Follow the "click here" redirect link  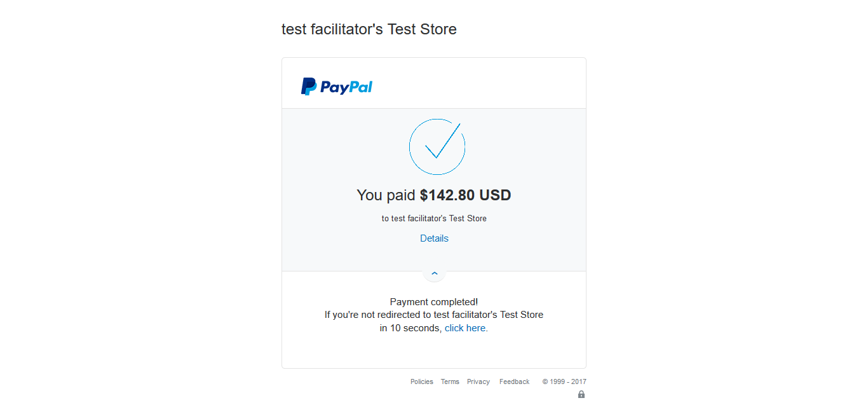[466, 328]
